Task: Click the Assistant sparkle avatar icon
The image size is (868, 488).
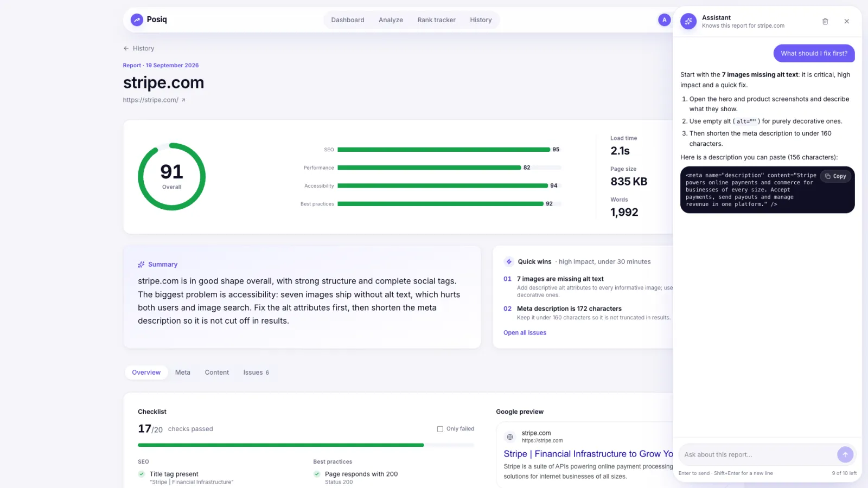Action: [x=688, y=21]
